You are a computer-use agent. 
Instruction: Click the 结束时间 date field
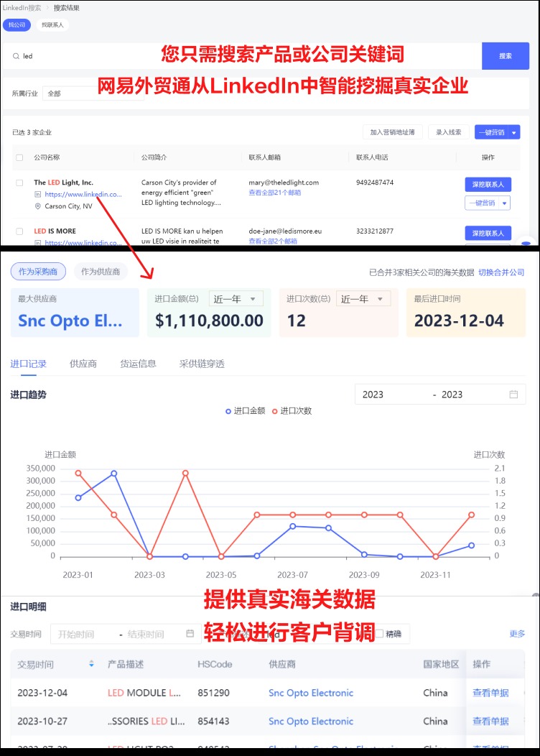point(146,635)
